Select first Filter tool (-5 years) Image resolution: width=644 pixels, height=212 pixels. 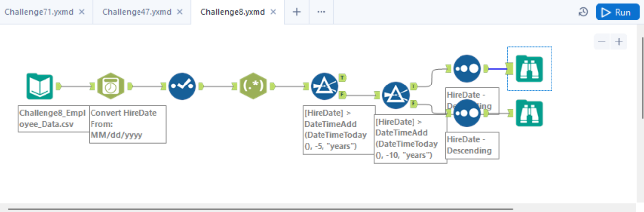pyautogui.click(x=324, y=86)
